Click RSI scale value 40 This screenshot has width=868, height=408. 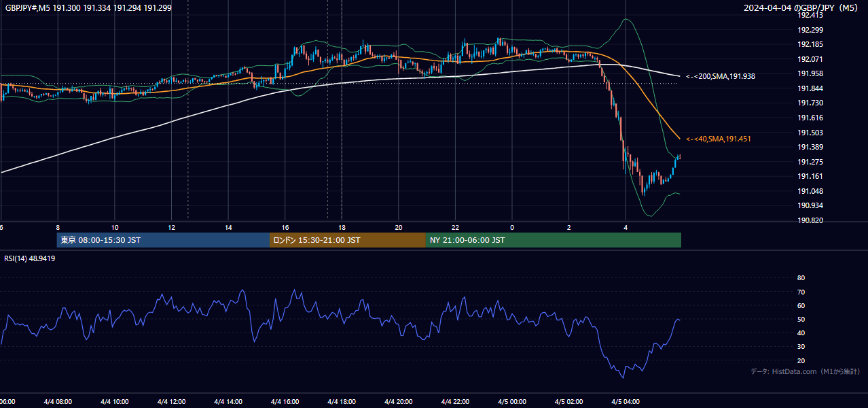pyautogui.click(x=801, y=333)
